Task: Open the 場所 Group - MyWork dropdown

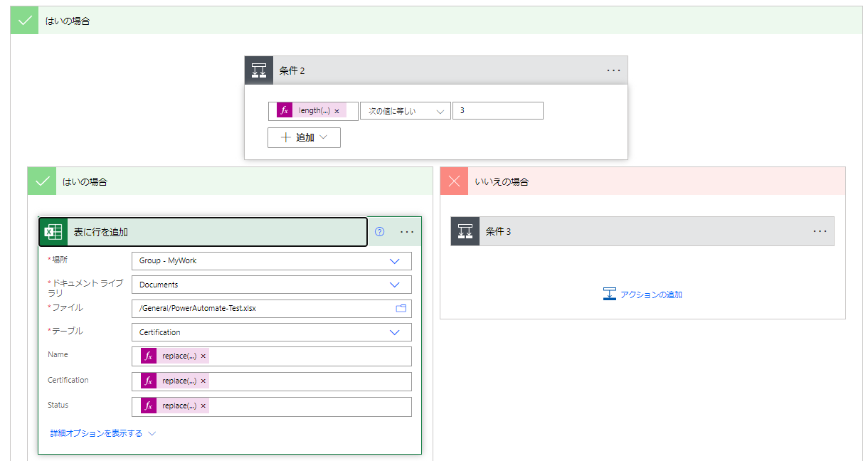Action: click(x=272, y=261)
